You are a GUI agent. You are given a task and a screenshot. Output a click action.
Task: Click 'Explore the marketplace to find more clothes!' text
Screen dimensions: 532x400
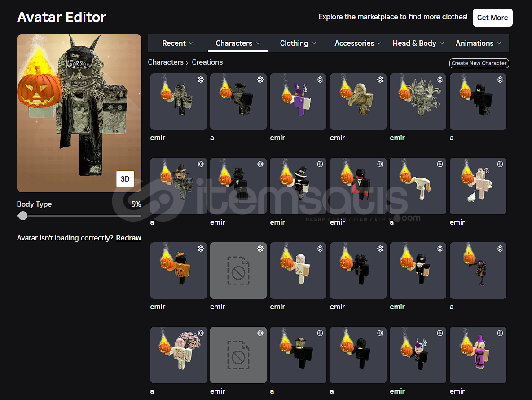[x=393, y=17]
